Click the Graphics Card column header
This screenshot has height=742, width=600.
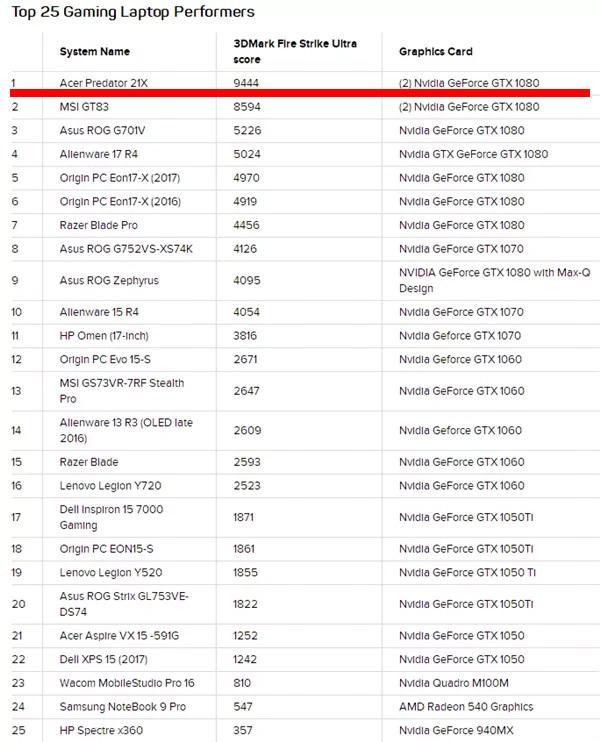435,51
